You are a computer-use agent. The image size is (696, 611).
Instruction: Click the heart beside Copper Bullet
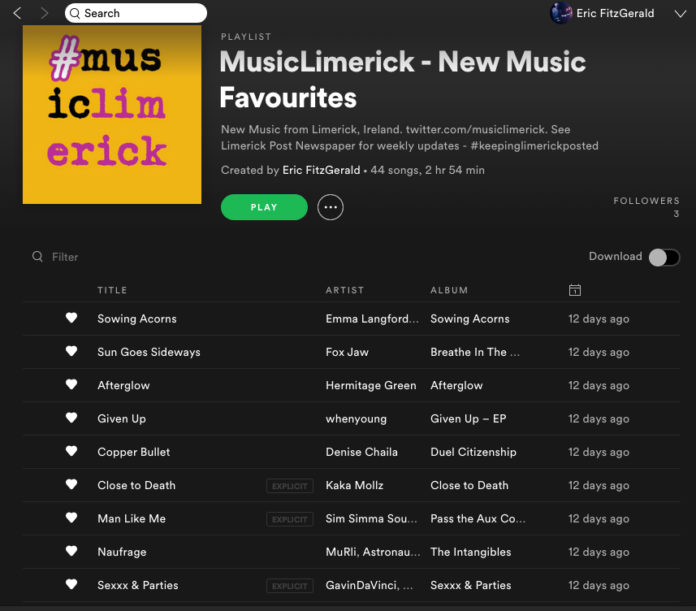click(x=71, y=451)
